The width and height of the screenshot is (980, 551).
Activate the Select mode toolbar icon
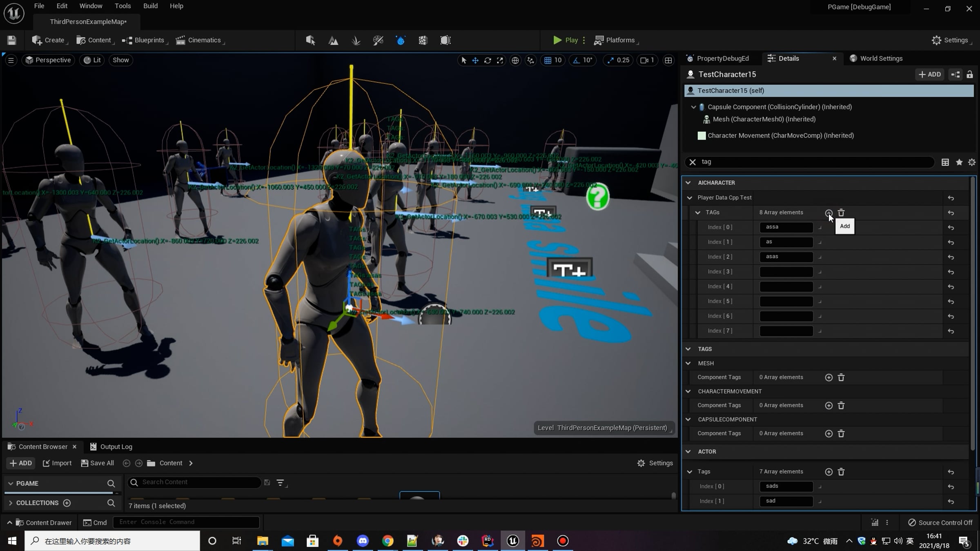click(x=311, y=40)
